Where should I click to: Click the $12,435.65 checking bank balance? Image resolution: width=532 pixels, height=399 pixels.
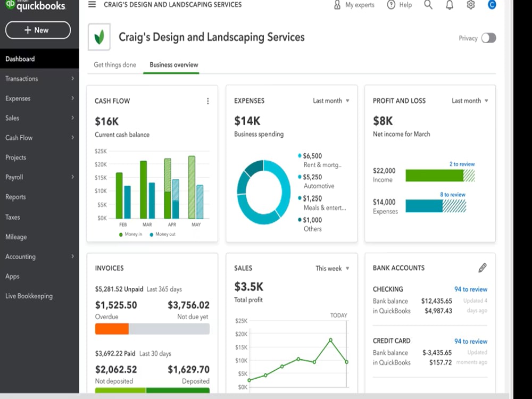click(x=437, y=301)
